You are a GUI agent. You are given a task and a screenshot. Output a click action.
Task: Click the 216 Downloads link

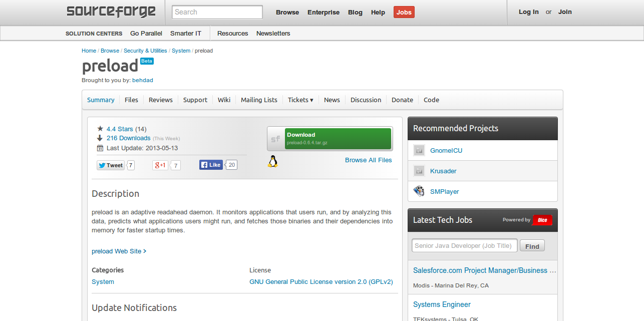pos(129,138)
